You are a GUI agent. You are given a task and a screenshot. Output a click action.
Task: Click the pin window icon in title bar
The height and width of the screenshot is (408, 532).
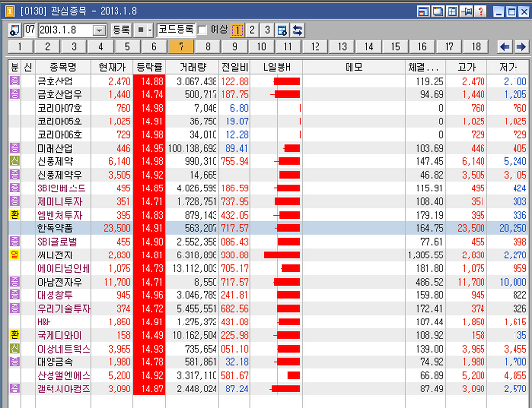point(466,12)
